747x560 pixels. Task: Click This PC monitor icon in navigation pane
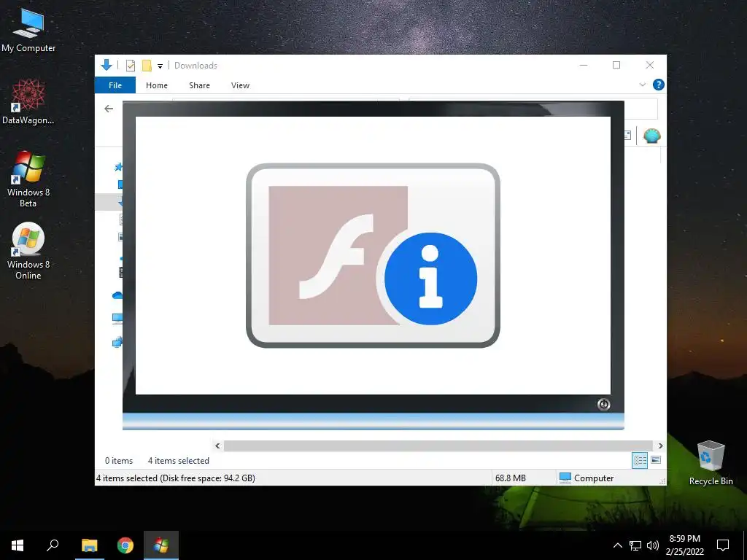click(x=117, y=319)
